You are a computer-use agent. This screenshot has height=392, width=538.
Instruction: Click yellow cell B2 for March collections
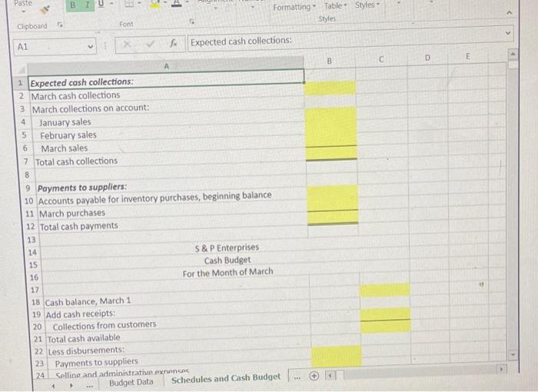click(330, 88)
